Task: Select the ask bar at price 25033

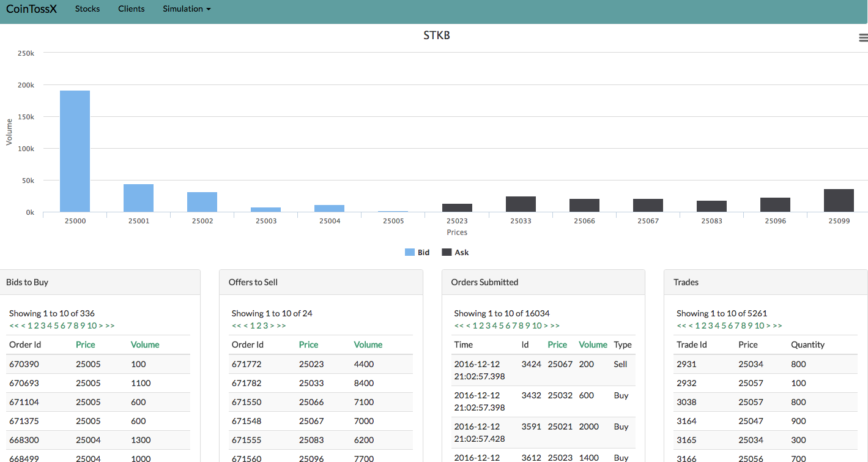Action: 521,204
